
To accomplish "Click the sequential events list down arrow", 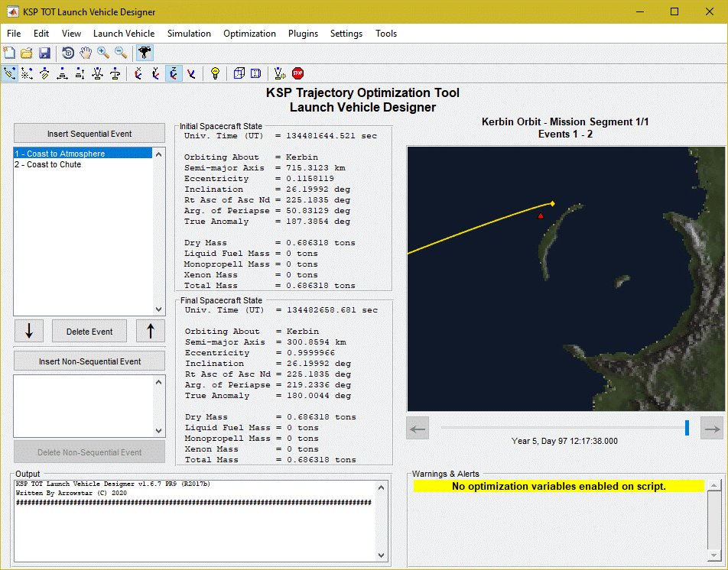I will coord(159,309).
